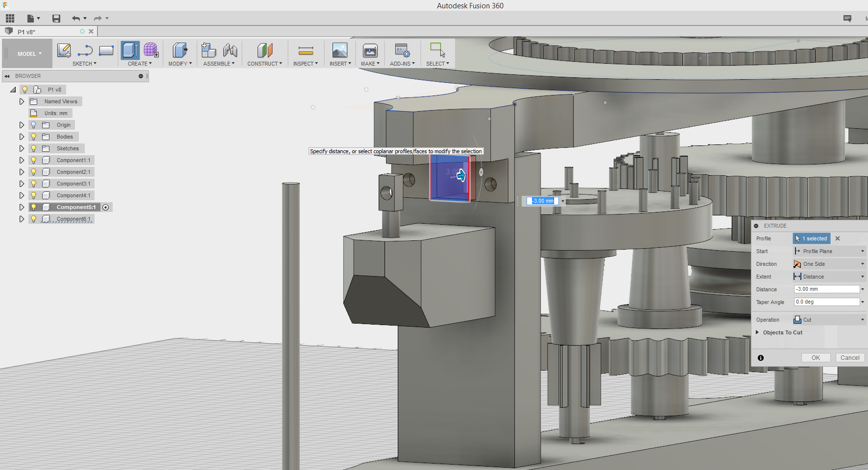The image size is (868, 470).
Task: Open the INSPECT menu
Action: pos(306,64)
